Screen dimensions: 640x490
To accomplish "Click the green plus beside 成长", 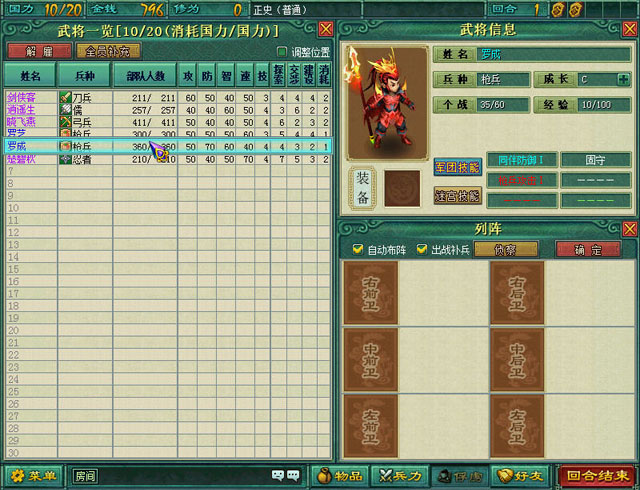I will click(x=623, y=80).
